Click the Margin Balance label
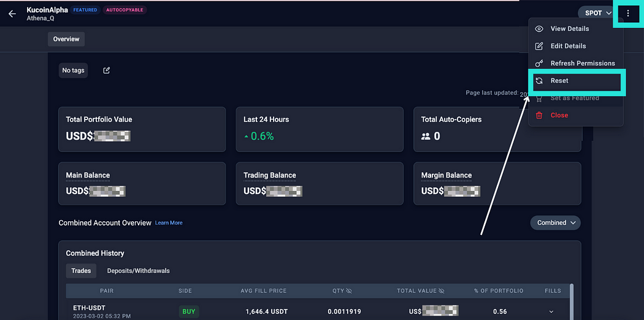 click(447, 175)
